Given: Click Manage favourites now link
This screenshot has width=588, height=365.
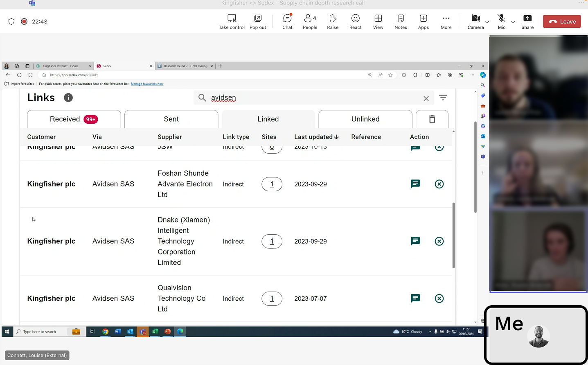Looking at the screenshot, I should click(x=147, y=84).
